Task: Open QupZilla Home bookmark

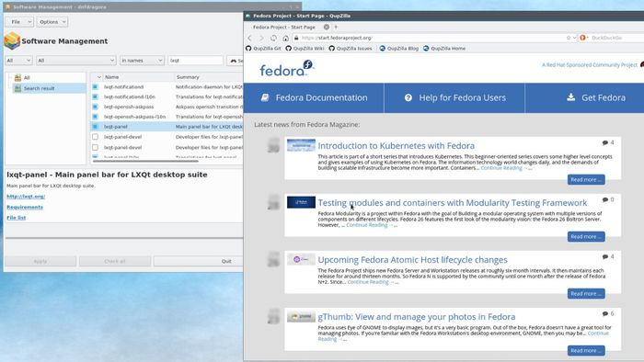Action: click(444, 49)
